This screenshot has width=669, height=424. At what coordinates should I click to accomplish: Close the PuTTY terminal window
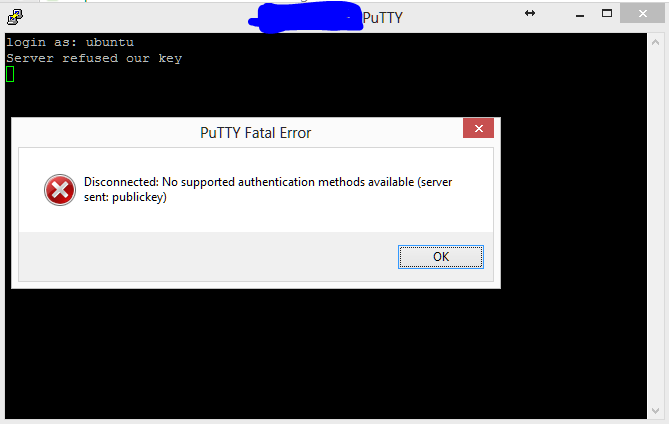click(x=642, y=14)
